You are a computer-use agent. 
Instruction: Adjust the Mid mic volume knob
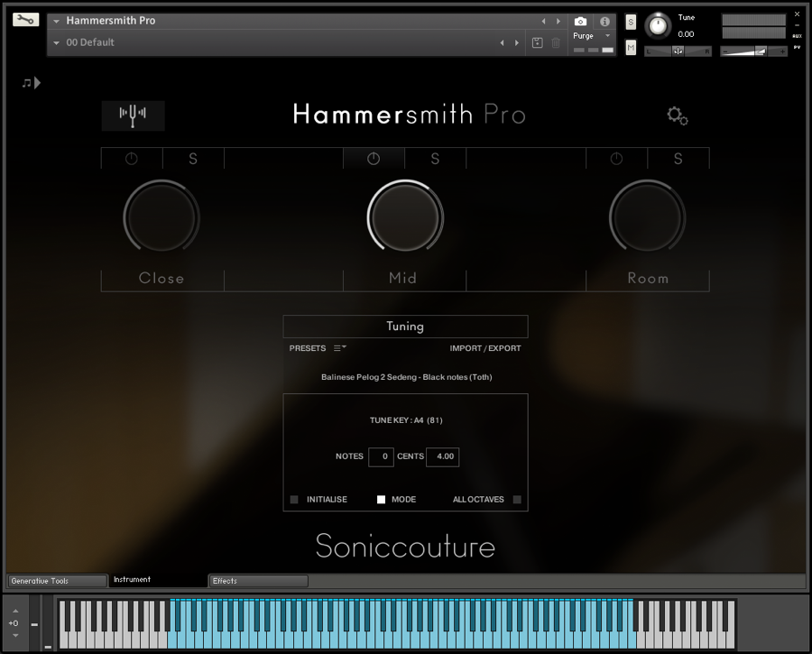(x=405, y=217)
